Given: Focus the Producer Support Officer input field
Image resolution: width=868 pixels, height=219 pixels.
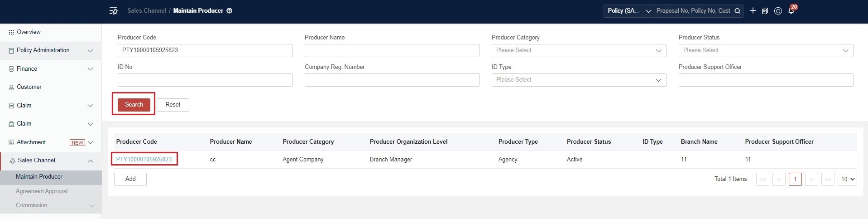Looking at the screenshot, I should [x=766, y=80].
